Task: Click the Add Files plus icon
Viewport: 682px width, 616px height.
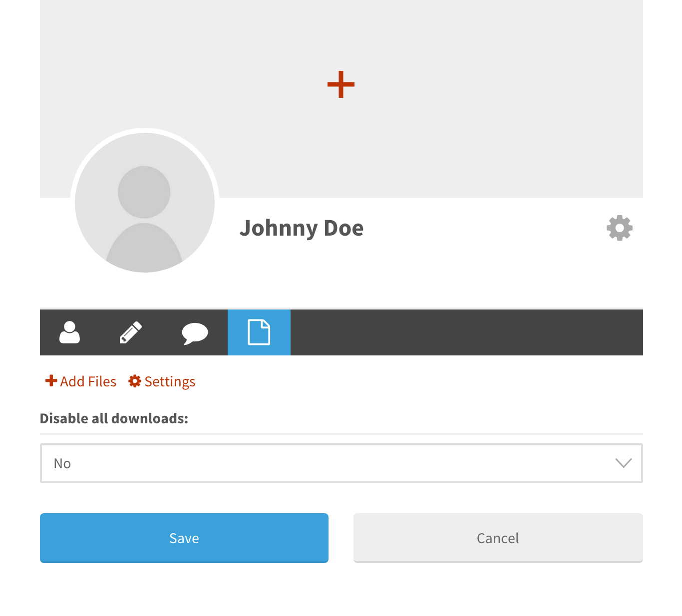Action: tap(51, 381)
